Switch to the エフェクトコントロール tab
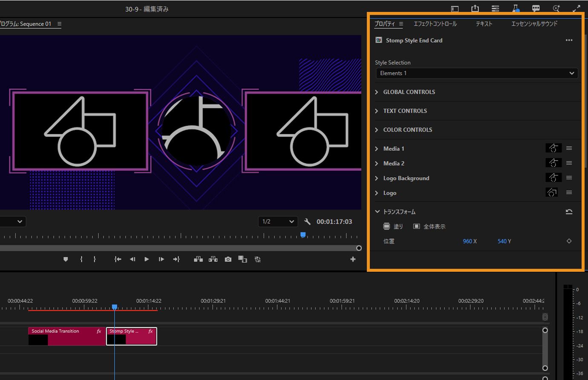Image resolution: width=588 pixels, height=380 pixels. [435, 24]
